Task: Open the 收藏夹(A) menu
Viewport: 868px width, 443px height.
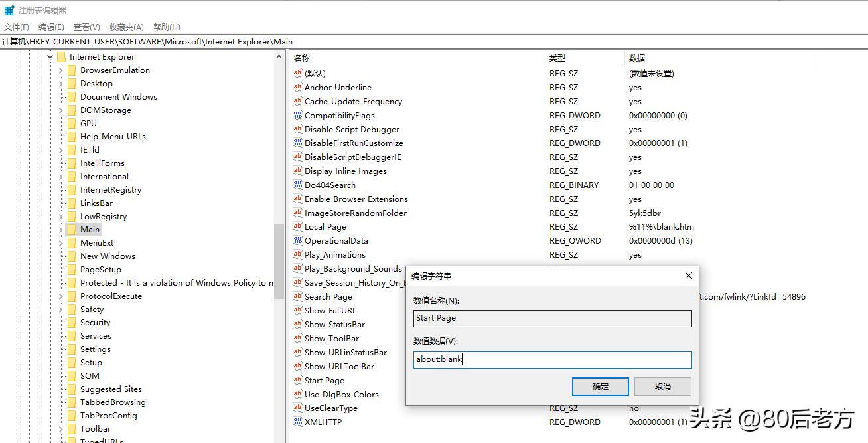Action: click(125, 27)
